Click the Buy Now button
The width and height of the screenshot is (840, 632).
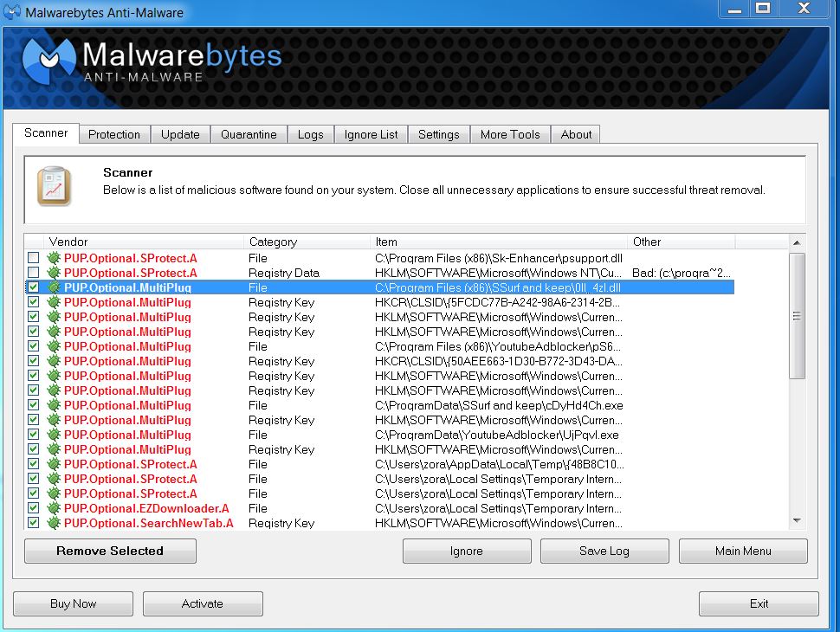[73, 603]
